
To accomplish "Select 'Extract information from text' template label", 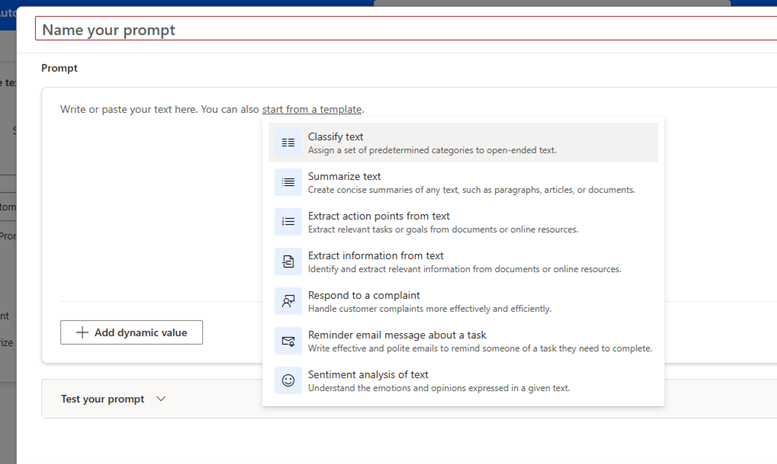I will (x=375, y=256).
